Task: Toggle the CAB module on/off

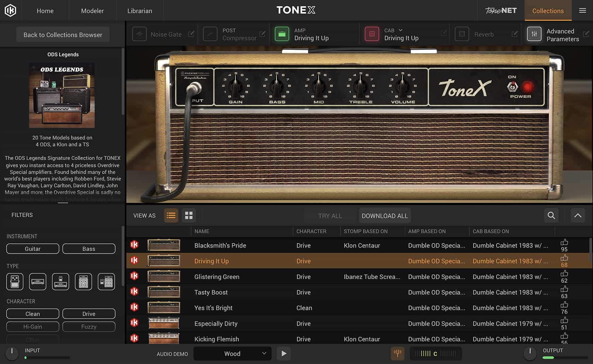Action: (x=372, y=34)
